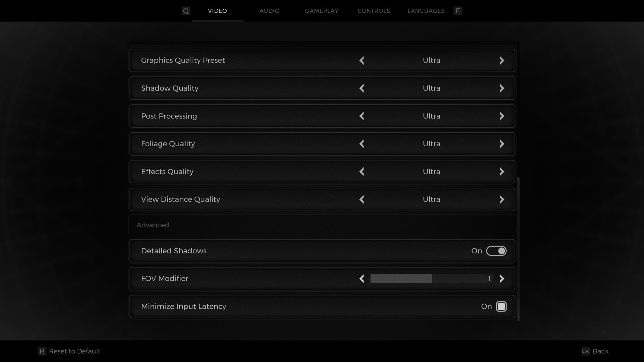Click Reset to Default
The width and height of the screenshot is (644, 362).
click(75, 351)
